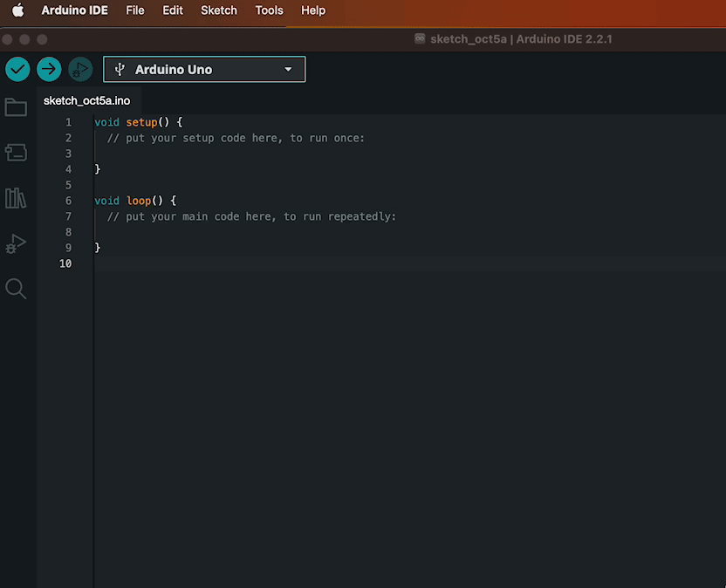
Task: Click line number 1 in the gutter
Action: click(x=69, y=122)
